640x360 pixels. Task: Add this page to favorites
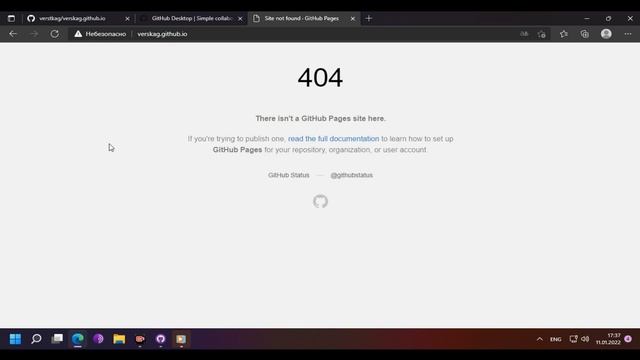(x=542, y=34)
